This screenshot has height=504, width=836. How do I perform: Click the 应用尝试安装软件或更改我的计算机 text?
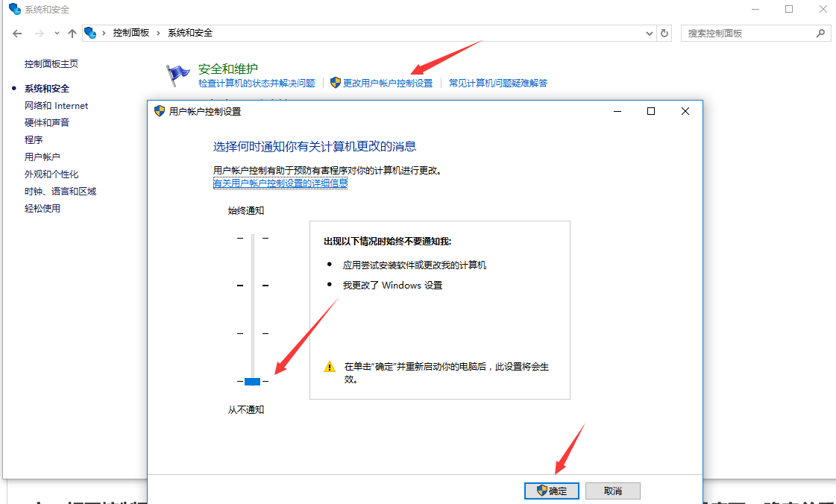click(414, 265)
